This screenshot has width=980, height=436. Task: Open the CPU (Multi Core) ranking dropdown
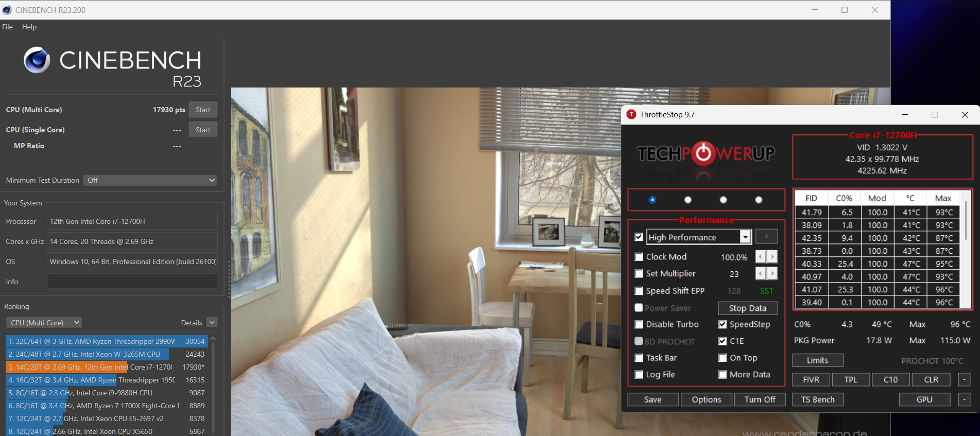(44, 323)
